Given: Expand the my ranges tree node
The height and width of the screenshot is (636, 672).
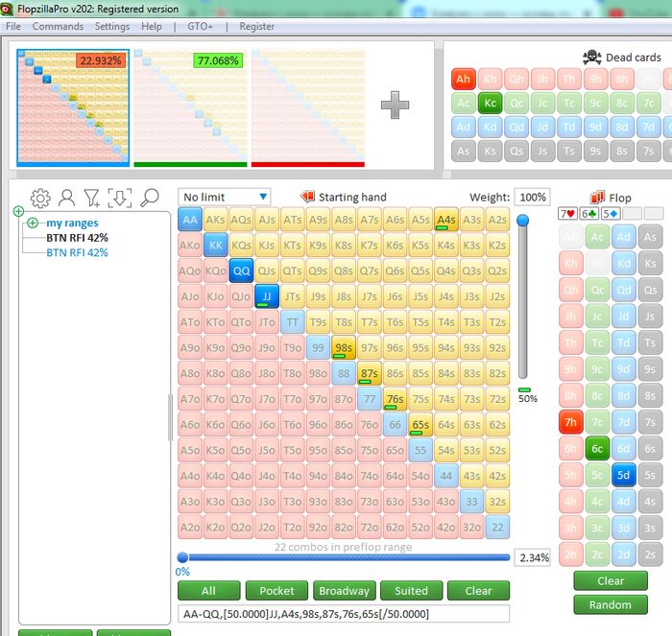Looking at the screenshot, I should 33,223.
